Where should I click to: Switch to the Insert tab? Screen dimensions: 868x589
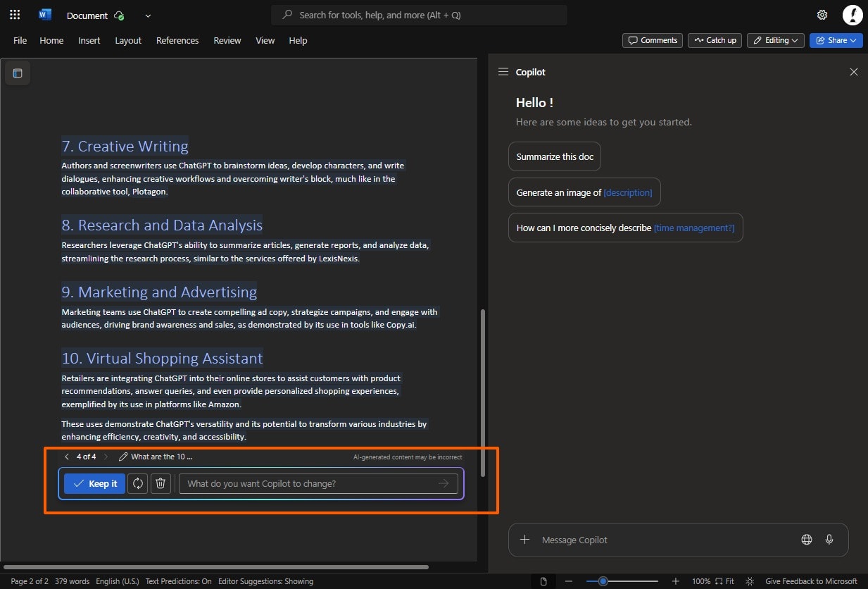89,40
